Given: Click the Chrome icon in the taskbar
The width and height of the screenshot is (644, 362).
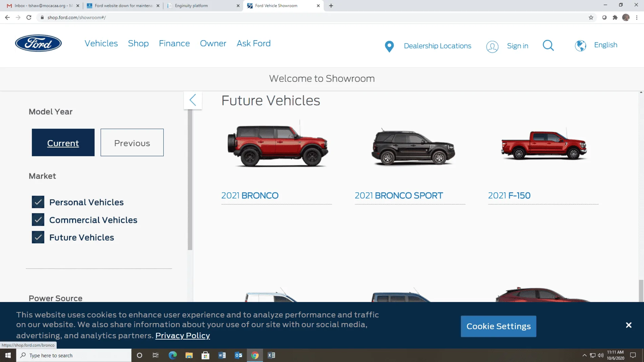Looking at the screenshot, I should point(255,355).
